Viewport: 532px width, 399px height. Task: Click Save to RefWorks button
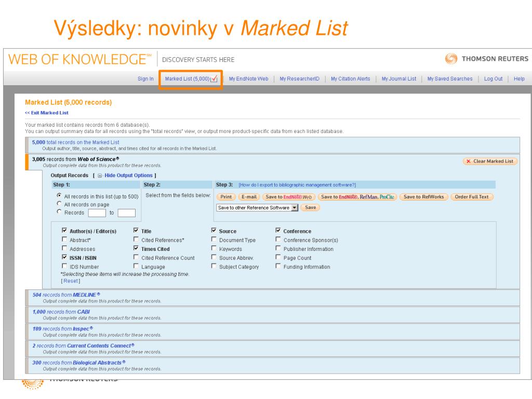tap(424, 197)
